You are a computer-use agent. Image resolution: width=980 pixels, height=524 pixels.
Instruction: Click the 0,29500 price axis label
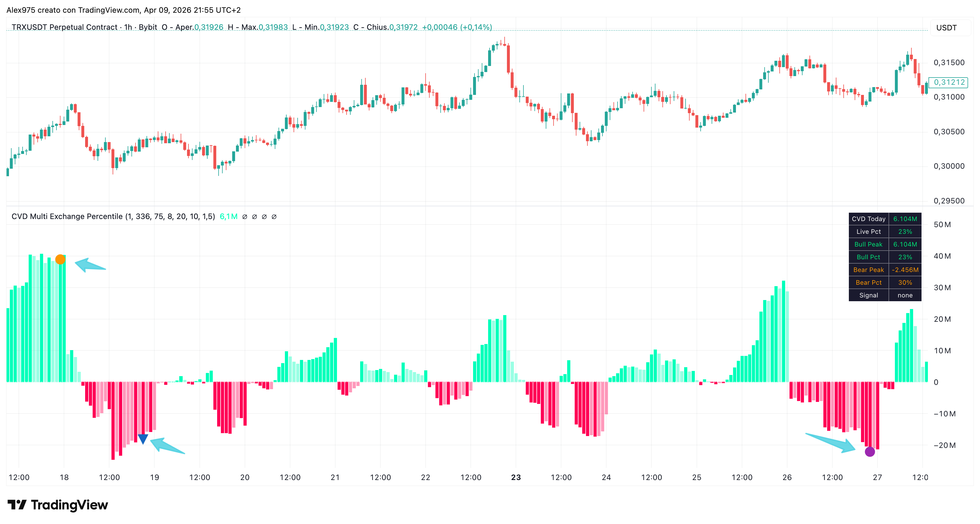pos(949,201)
